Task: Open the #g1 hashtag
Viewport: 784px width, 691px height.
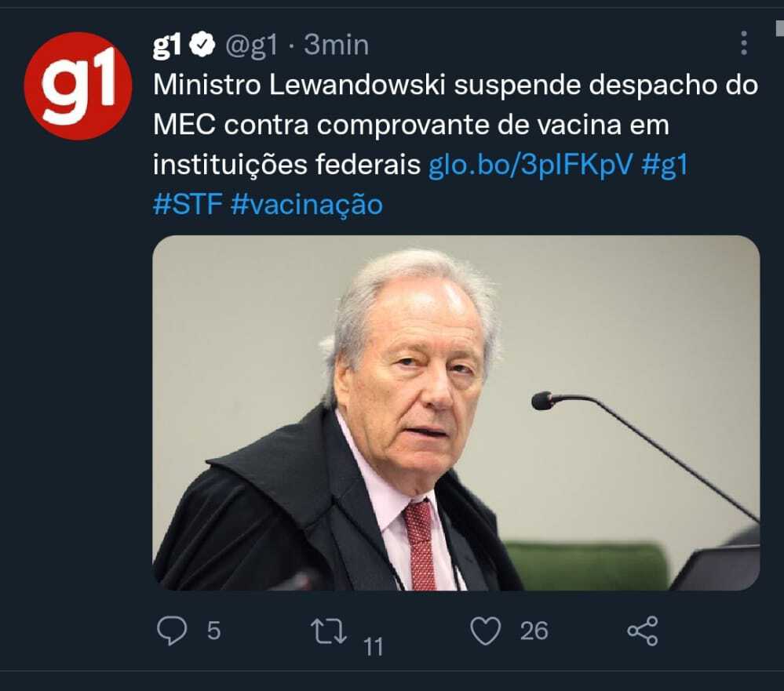Action: pos(665,165)
